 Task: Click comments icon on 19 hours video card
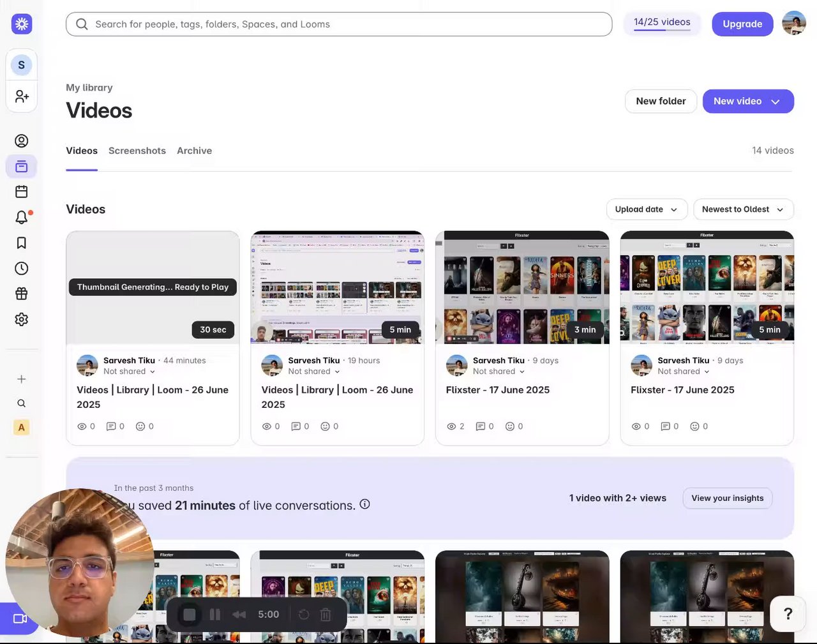(296, 426)
